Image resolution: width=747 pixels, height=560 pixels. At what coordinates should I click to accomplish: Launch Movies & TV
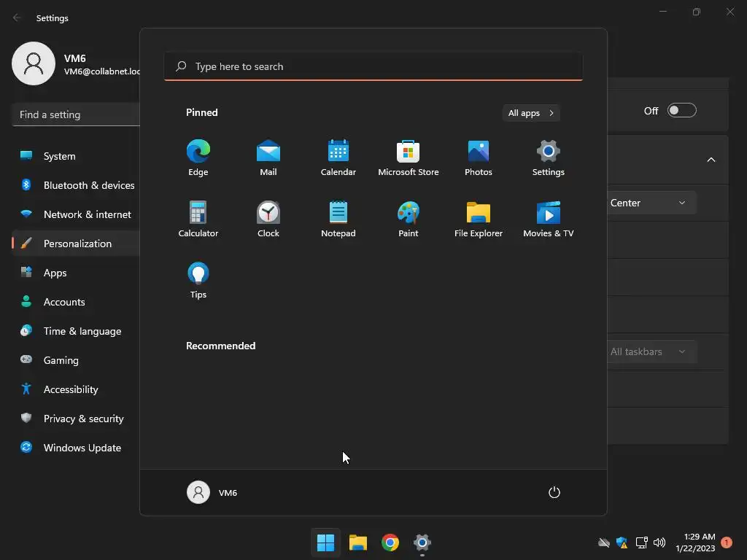click(x=549, y=219)
